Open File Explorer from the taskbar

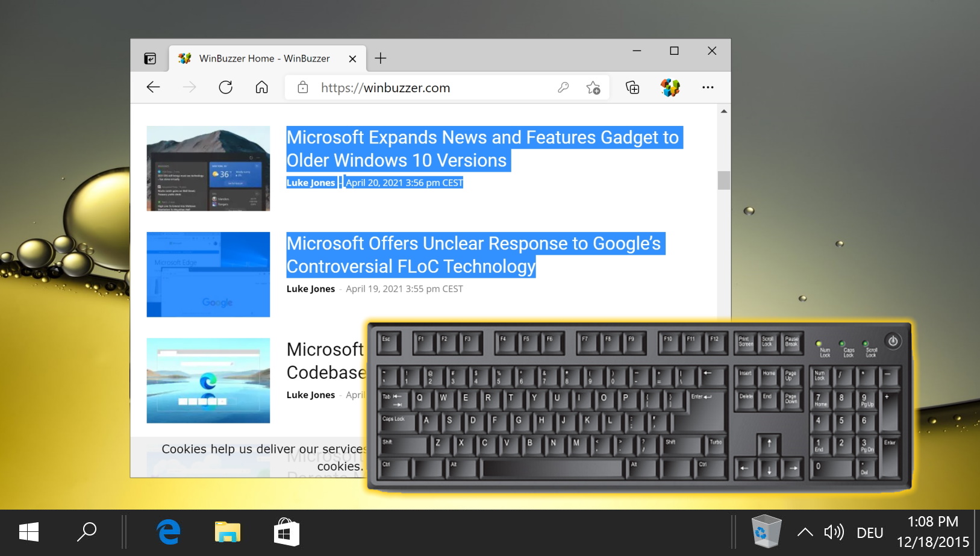(228, 533)
